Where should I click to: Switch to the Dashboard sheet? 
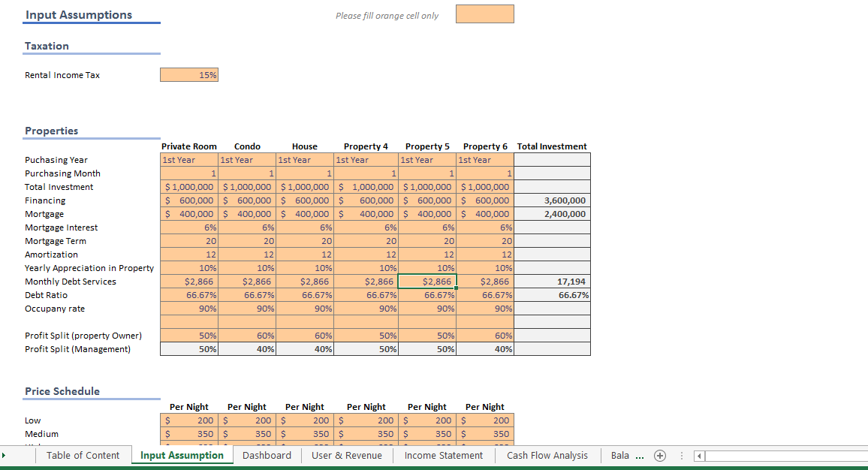tap(267, 456)
